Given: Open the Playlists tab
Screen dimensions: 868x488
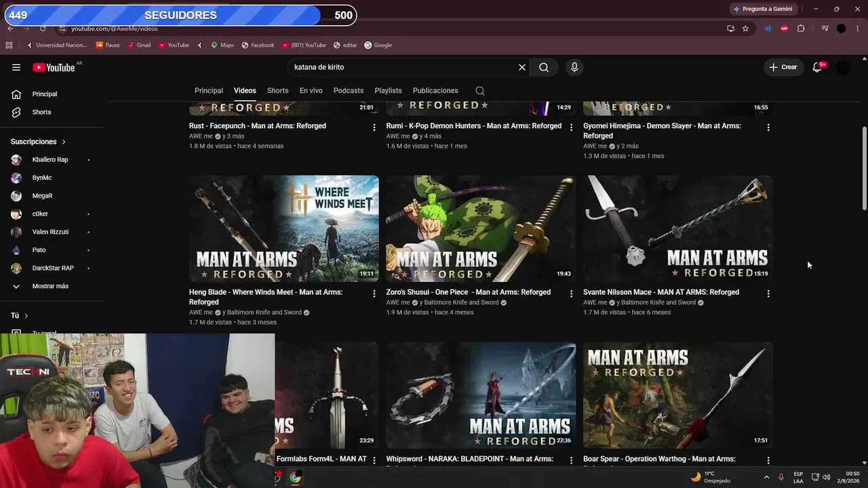Looking at the screenshot, I should [x=388, y=91].
